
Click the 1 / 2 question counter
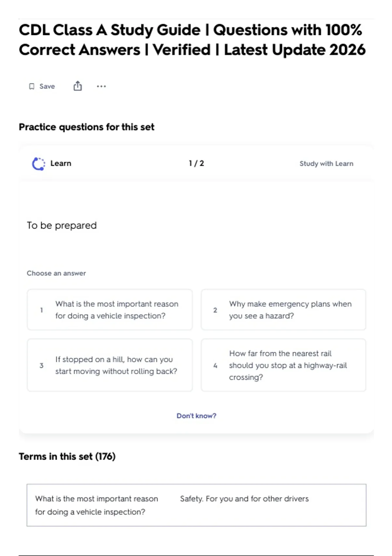pos(196,163)
